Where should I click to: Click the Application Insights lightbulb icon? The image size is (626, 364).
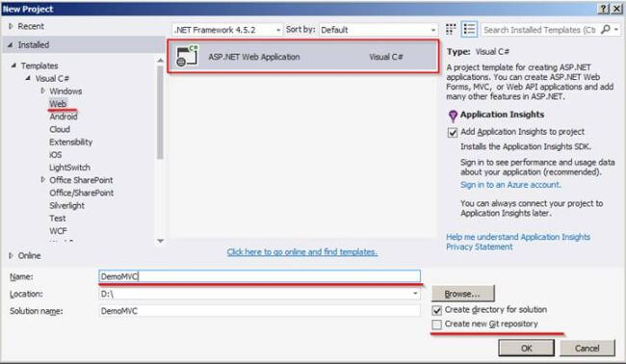[x=453, y=116]
